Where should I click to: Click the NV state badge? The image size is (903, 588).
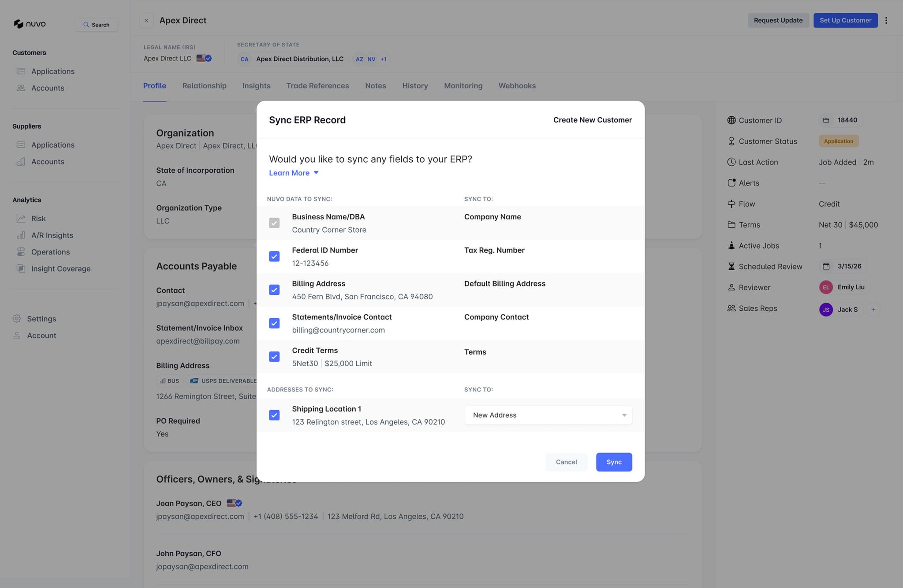pos(371,59)
